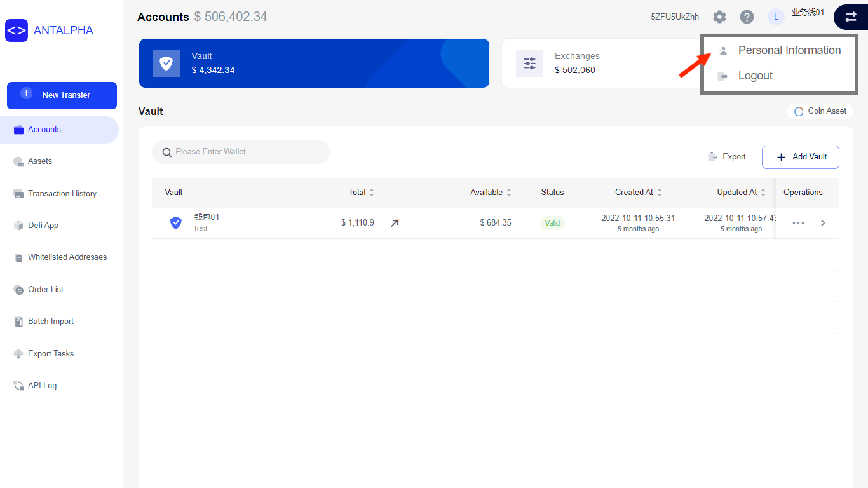Click the user avatar labeled L
868x488 pixels.
[776, 17]
